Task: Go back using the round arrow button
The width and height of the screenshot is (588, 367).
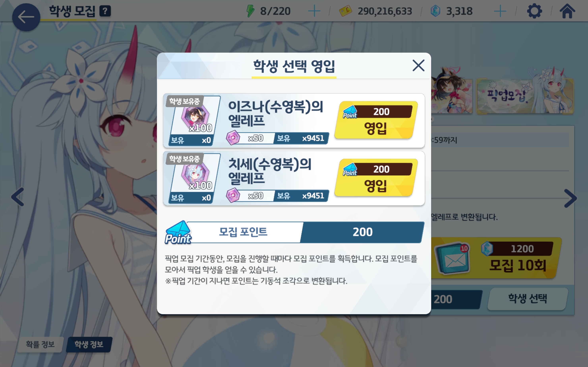Action: 26,17
